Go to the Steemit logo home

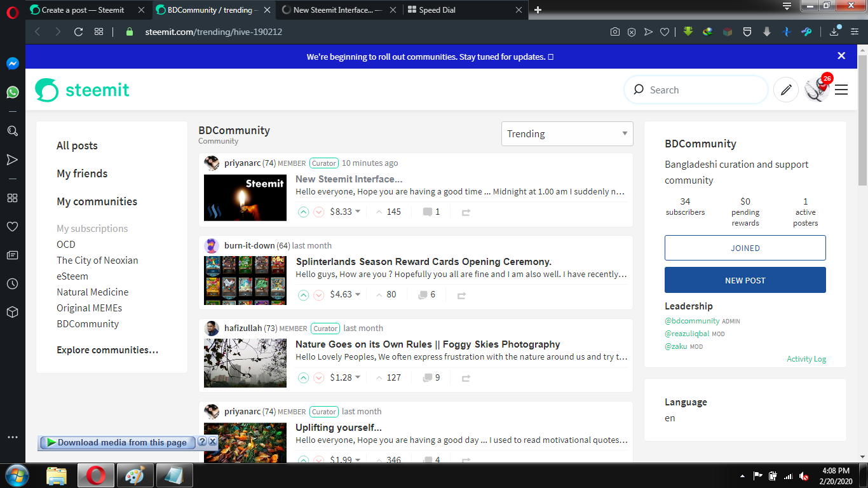82,90
